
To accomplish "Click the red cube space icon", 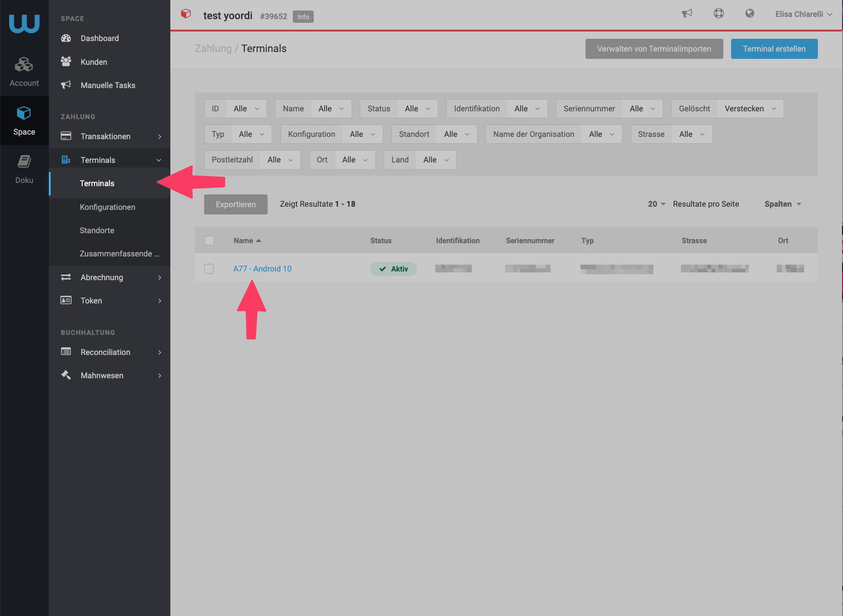I will click(x=186, y=14).
